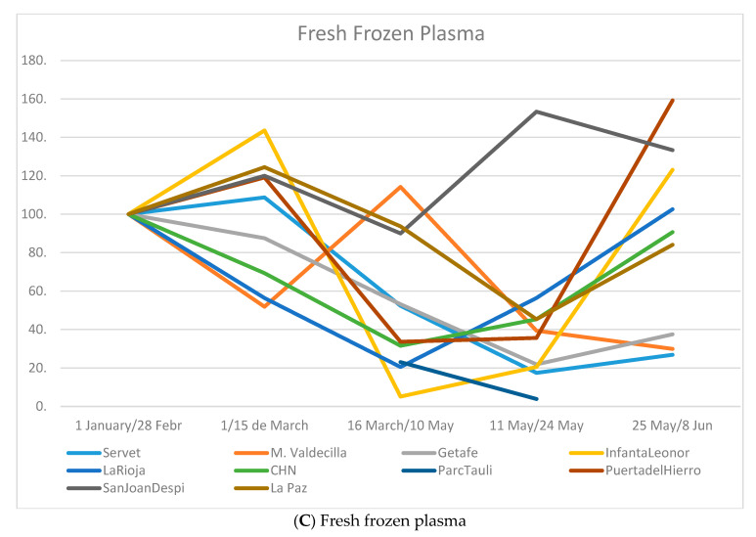Click the 1/15 de March axis label
Viewport: 756px width, 537px height.
(265, 425)
